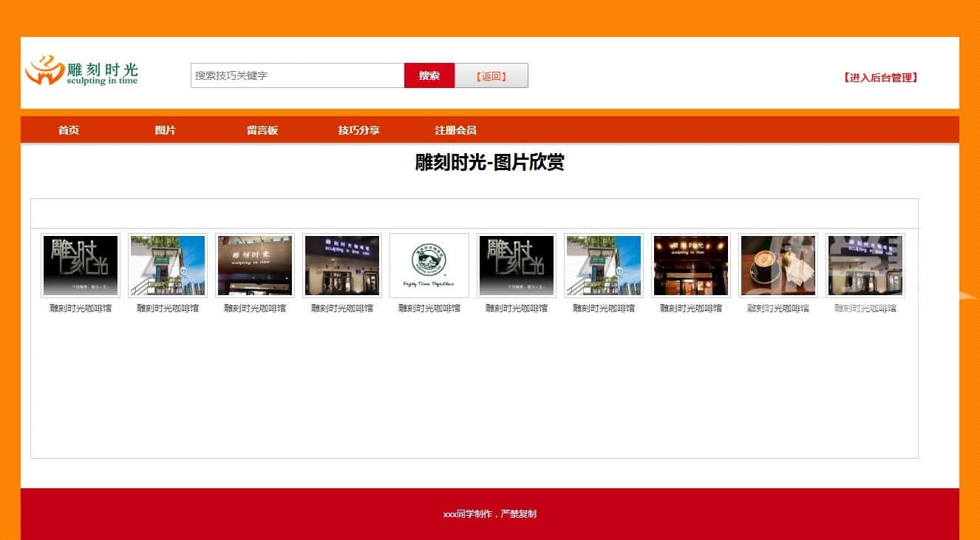Open the 【进入后台管理】 admin link
Viewport: 980px width, 540px height.
(880, 78)
